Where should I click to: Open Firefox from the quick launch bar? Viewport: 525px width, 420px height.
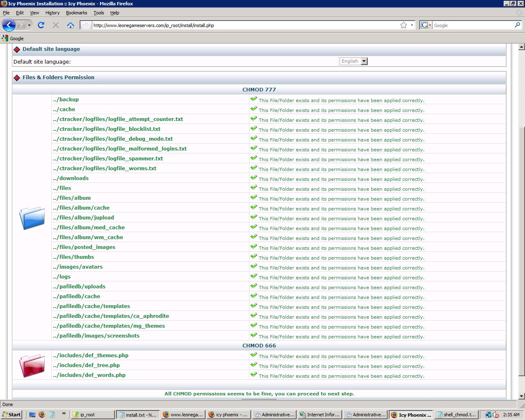point(42,414)
